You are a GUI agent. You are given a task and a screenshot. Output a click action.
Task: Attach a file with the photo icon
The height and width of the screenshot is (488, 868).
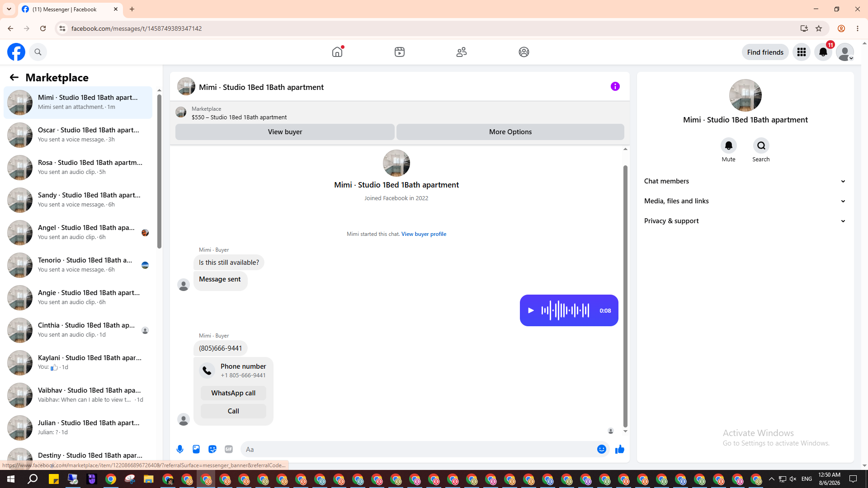196,449
